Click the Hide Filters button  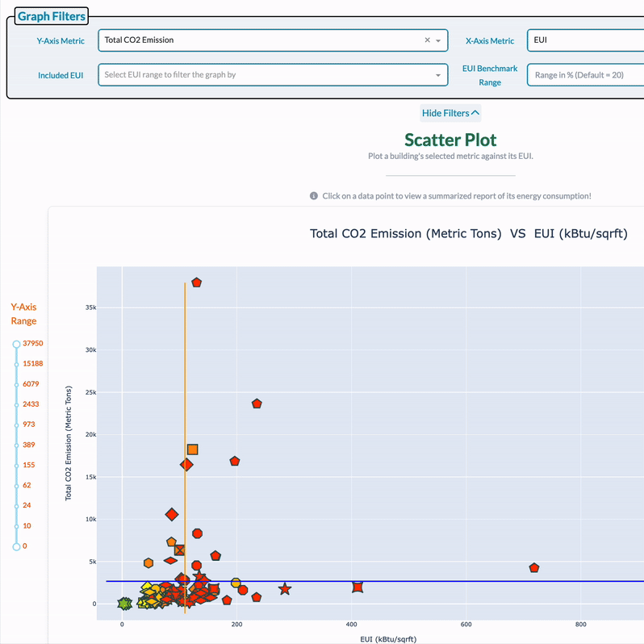[x=450, y=113]
